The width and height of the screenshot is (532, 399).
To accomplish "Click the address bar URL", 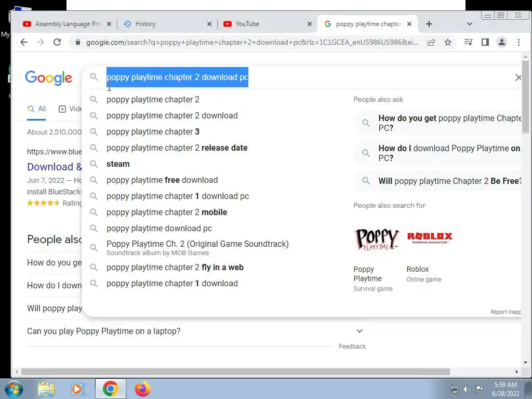I will click(252, 42).
